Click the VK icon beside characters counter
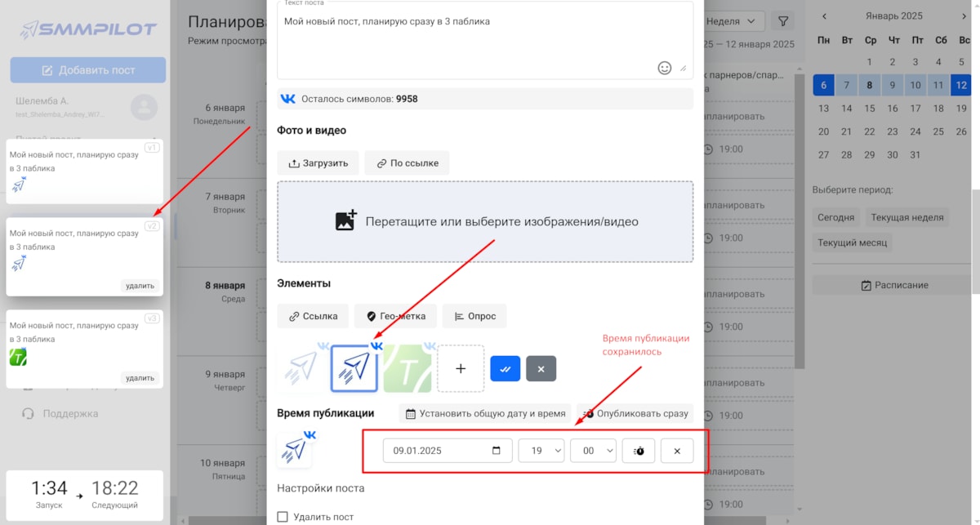Image resolution: width=980 pixels, height=525 pixels. (288, 99)
